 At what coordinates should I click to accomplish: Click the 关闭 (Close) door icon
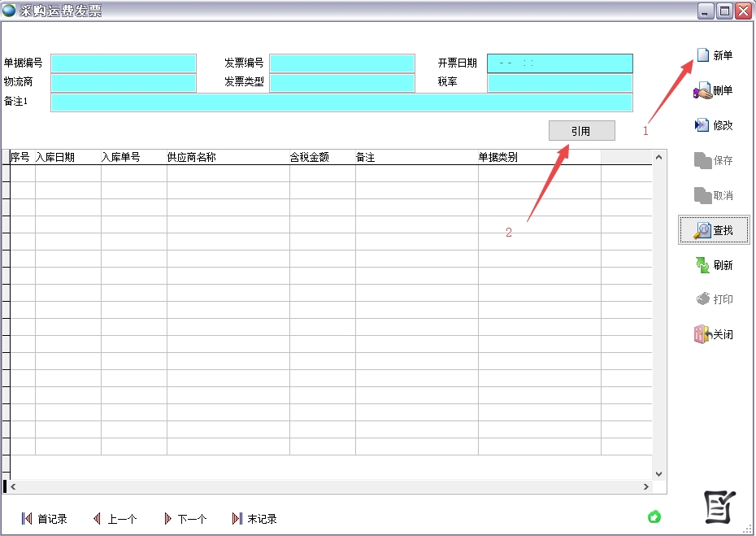(x=702, y=334)
